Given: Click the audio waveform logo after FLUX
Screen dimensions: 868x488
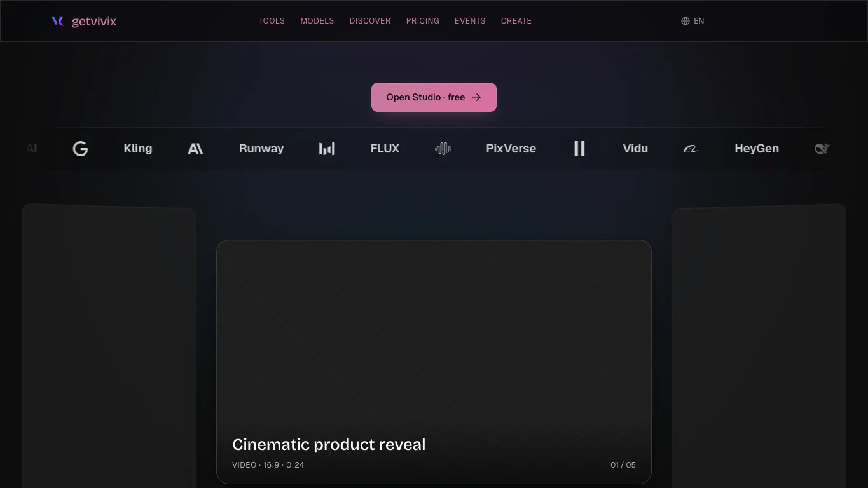Looking at the screenshot, I should (x=443, y=149).
